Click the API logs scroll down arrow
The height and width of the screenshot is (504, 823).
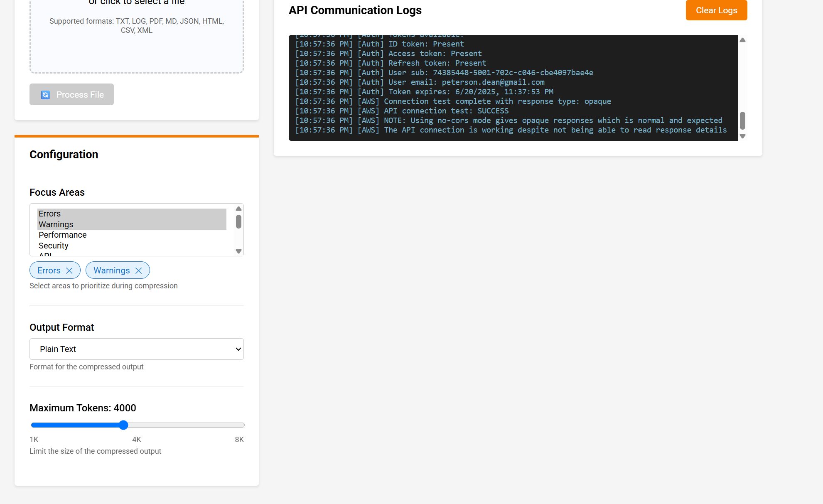tap(742, 136)
